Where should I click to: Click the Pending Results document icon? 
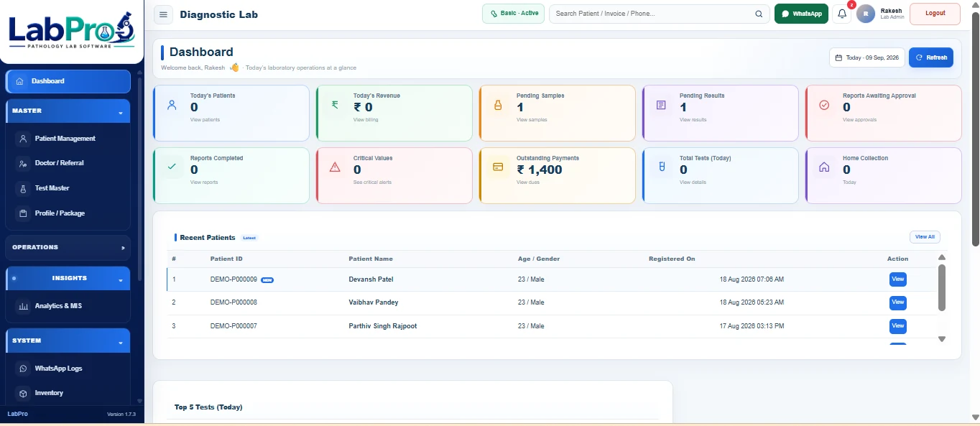(x=661, y=105)
